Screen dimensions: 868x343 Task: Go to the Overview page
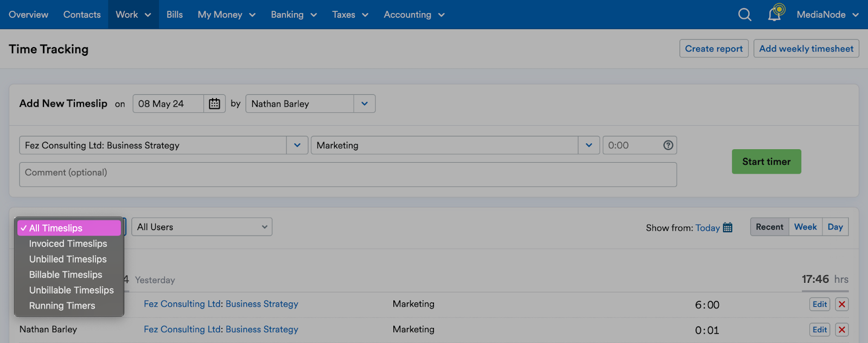pyautogui.click(x=28, y=15)
